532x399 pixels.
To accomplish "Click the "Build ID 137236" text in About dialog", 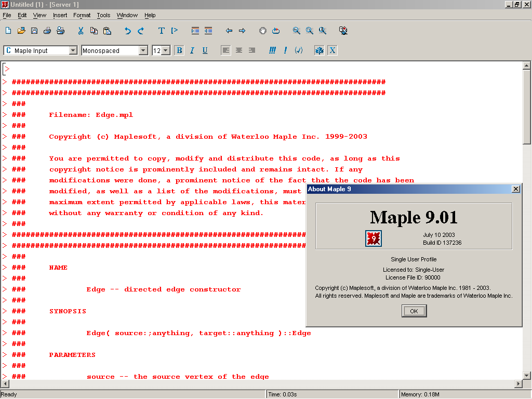I will click(442, 243).
